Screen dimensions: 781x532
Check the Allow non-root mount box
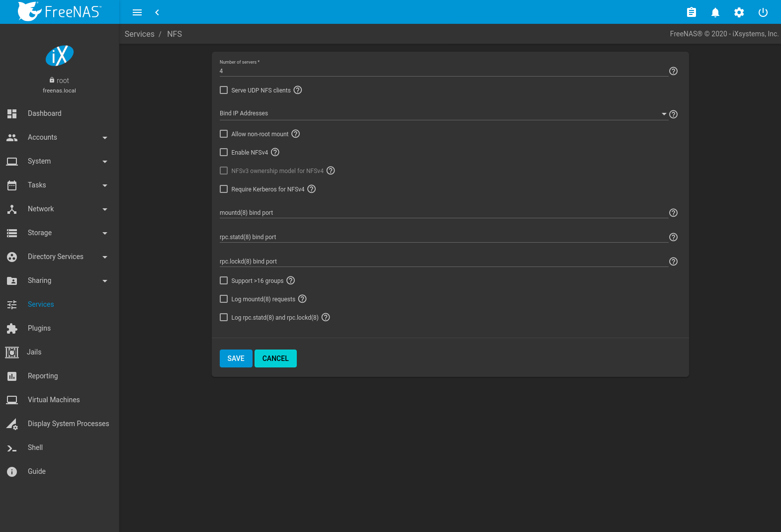[x=224, y=134]
